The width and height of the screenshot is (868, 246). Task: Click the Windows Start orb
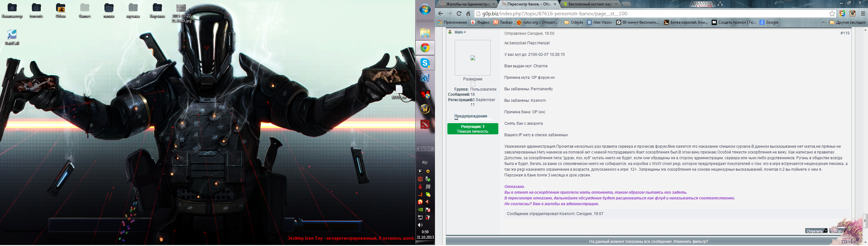click(x=425, y=10)
